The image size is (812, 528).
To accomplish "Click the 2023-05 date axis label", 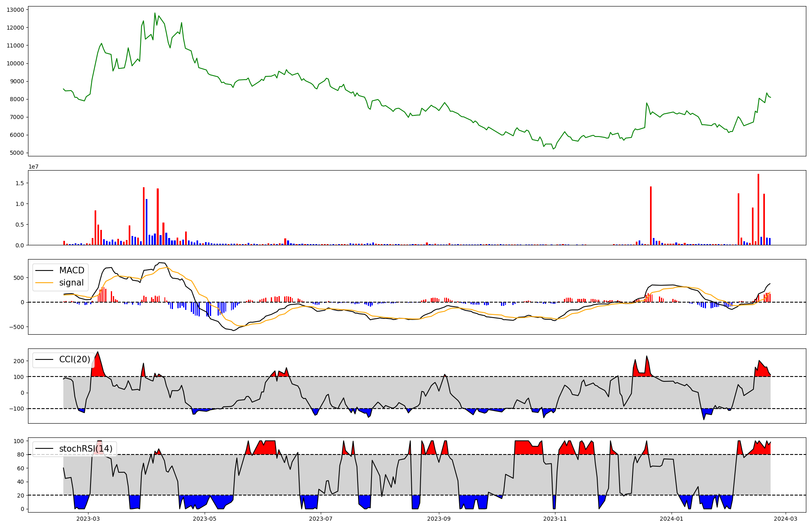I will tap(205, 519).
